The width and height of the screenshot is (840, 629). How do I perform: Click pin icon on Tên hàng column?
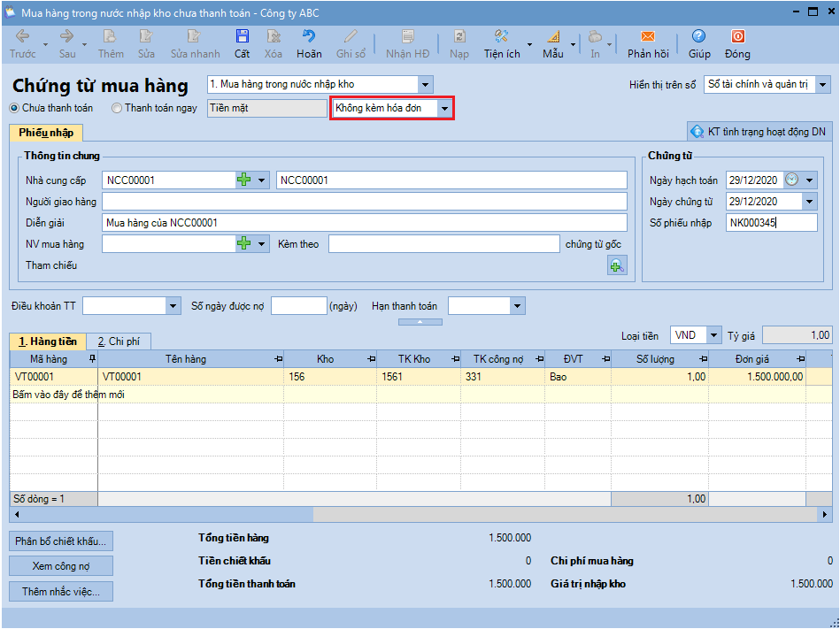point(278,359)
